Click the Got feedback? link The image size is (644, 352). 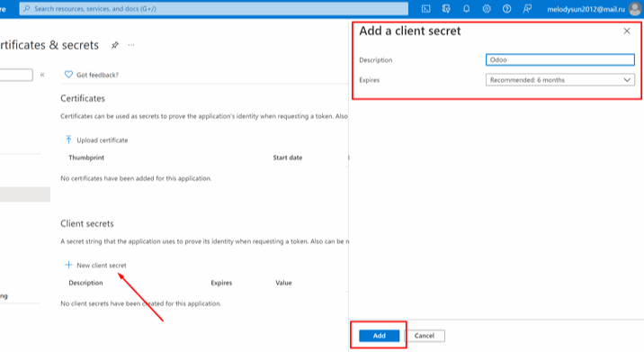[92, 75]
